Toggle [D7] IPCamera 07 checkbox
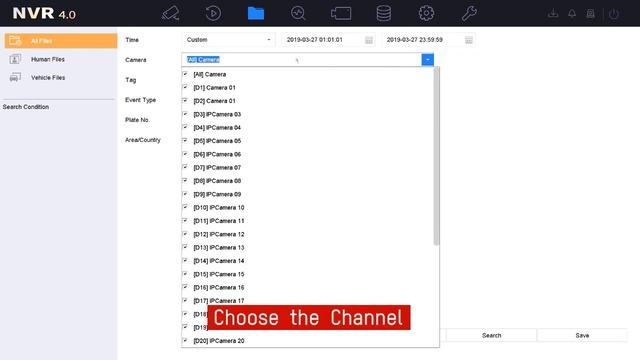The width and height of the screenshot is (640, 360). point(185,167)
